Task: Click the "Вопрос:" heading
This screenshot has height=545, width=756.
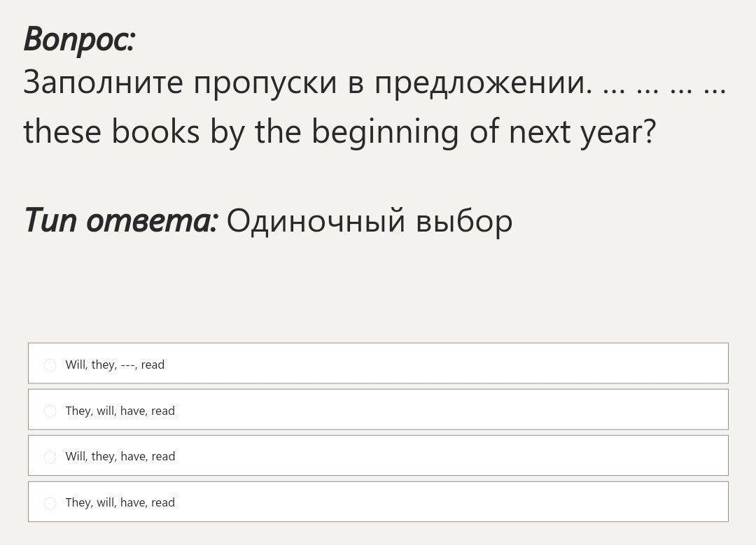Action: pyautogui.click(x=78, y=38)
